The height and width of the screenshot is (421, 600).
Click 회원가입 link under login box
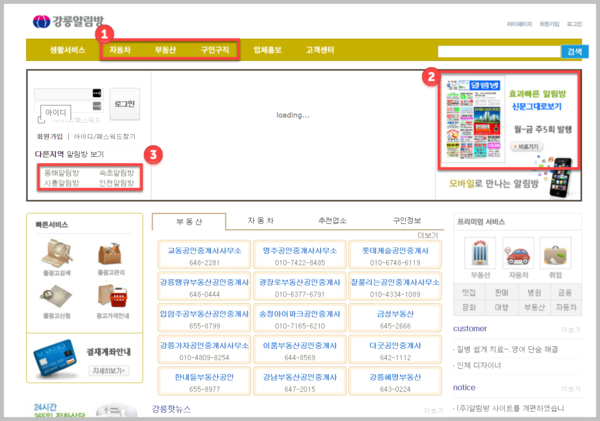click(49, 137)
